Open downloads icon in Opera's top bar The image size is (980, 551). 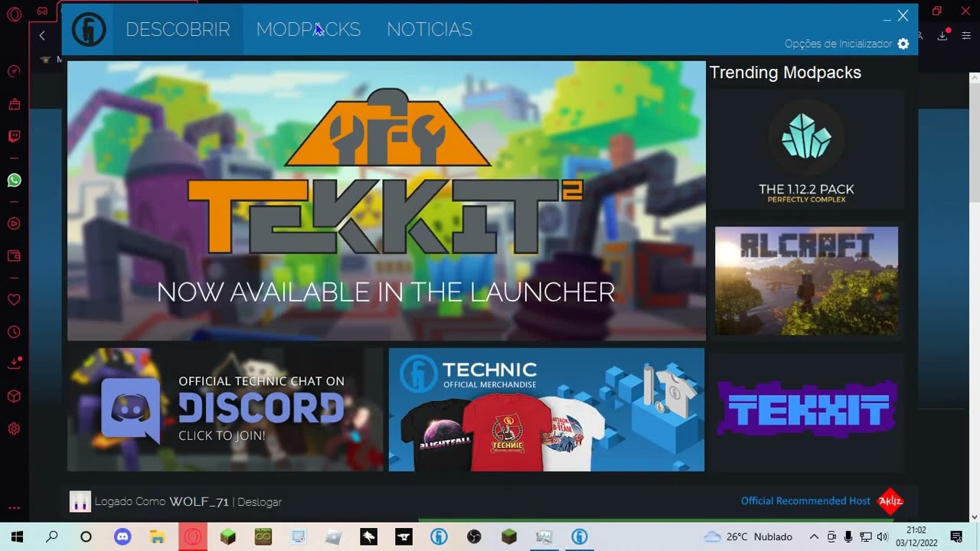(x=942, y=35)
